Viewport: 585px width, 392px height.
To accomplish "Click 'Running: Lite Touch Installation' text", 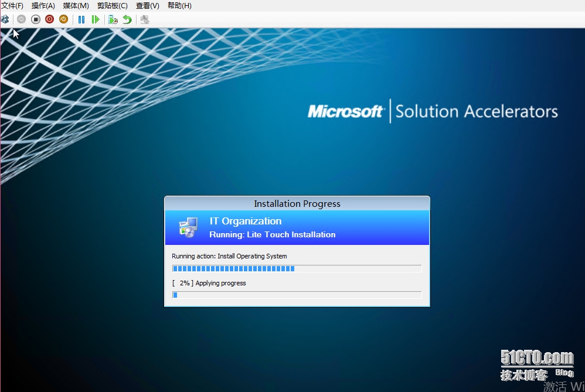I will coord(273,234).
